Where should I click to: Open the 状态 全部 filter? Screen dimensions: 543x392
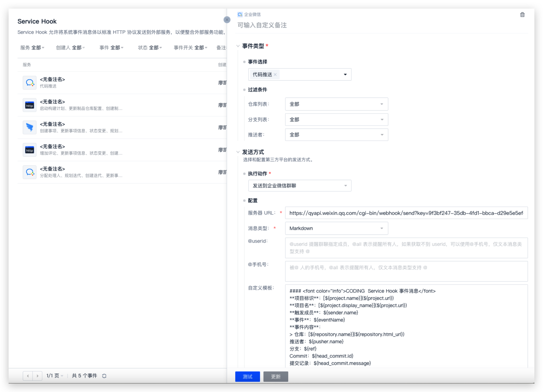coord(150,48)
